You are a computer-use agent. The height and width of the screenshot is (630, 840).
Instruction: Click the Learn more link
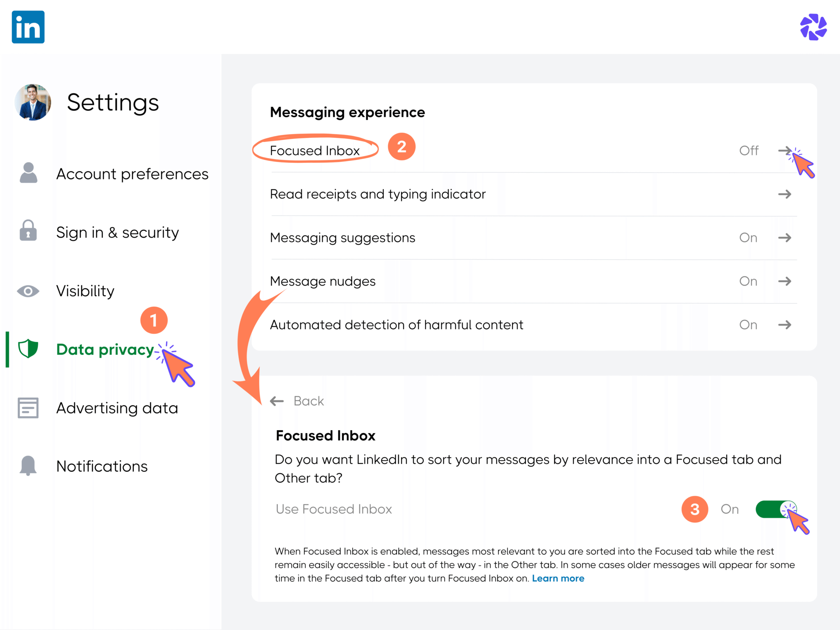558,578
